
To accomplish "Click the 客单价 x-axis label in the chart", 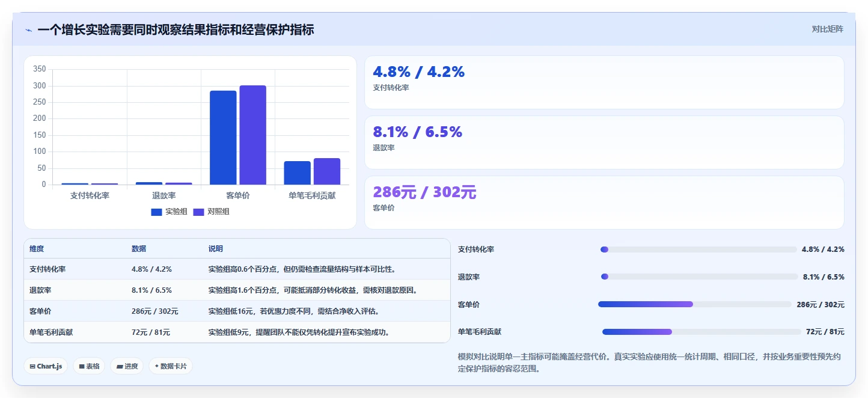I will pos(238,195).
